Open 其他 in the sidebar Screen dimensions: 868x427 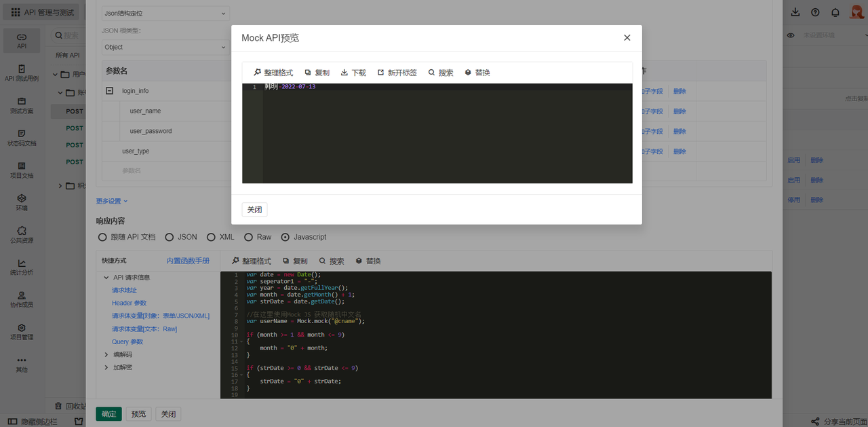(x=22, y=364)
